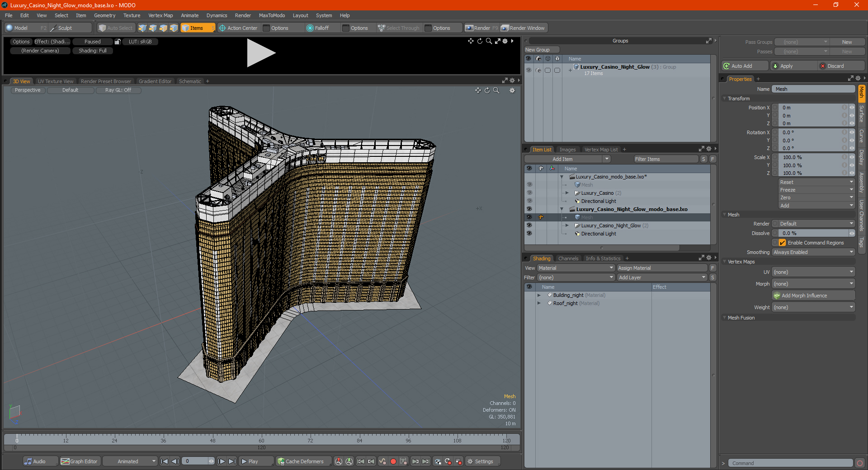Open Animated dropdown in timeline bar

(130, 461)
